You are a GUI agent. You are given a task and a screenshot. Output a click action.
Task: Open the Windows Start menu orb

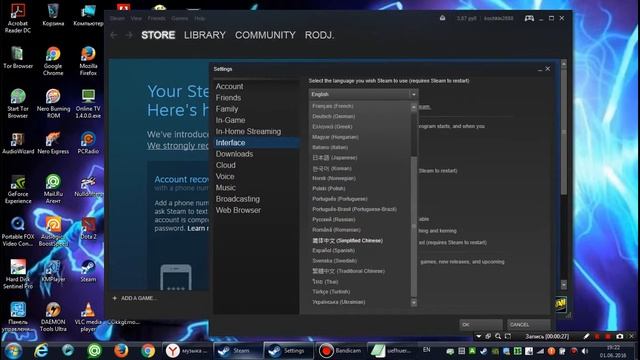13,351
